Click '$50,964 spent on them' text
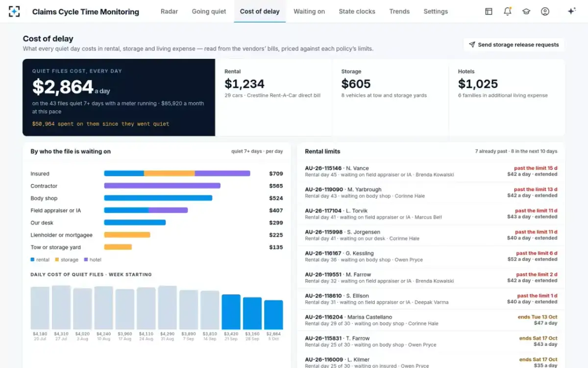Viewport: 588px width, 368px height. (100, 124)
